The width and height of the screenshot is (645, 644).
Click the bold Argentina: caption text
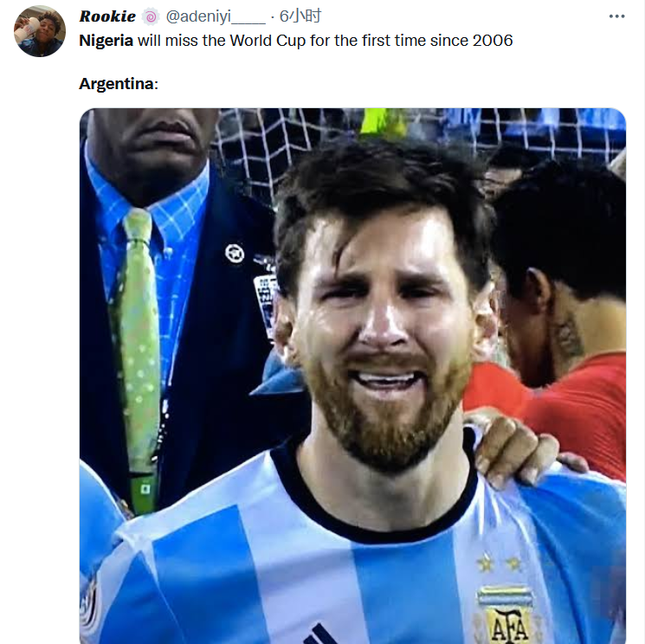119,84
